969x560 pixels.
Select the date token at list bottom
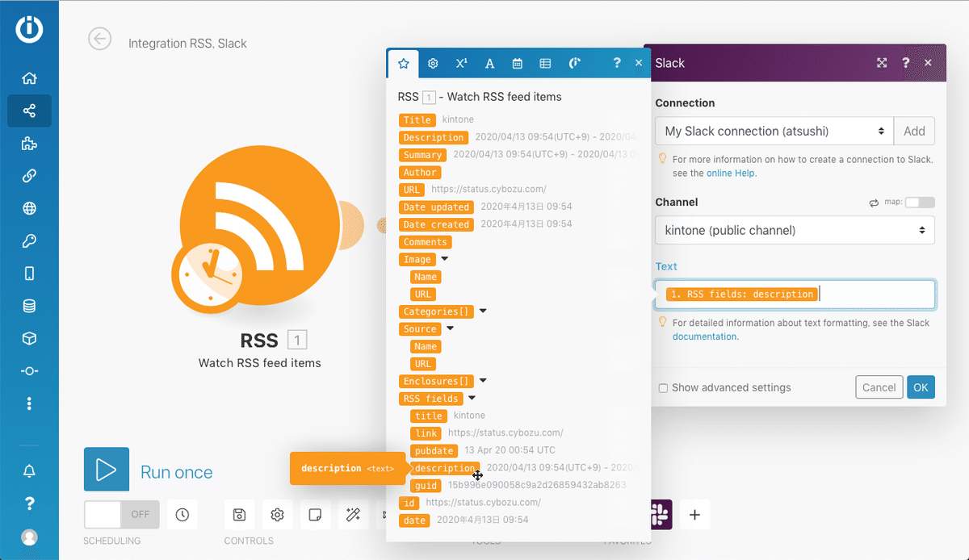[x=414, y=520]
